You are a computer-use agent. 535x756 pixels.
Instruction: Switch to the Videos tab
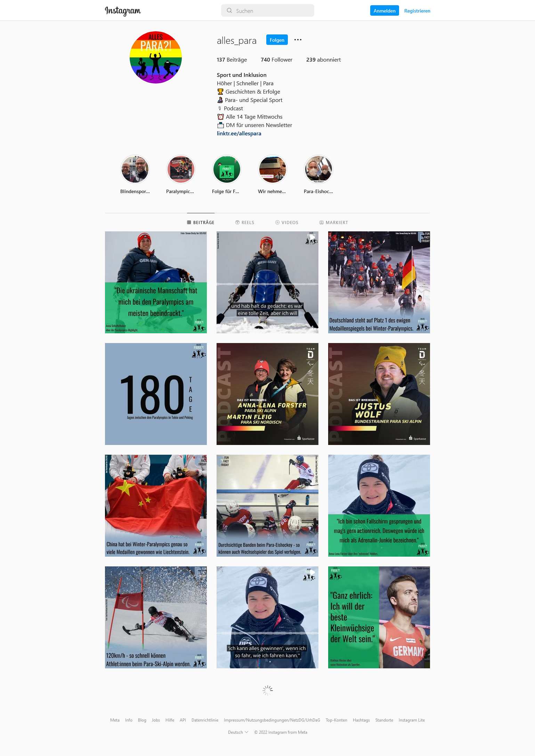point(287,222)
